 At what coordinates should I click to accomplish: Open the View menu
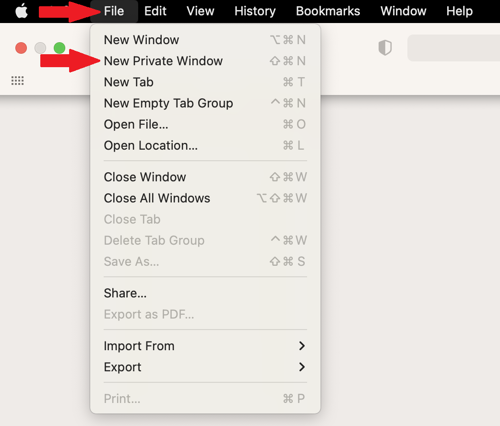click(200, 11)
